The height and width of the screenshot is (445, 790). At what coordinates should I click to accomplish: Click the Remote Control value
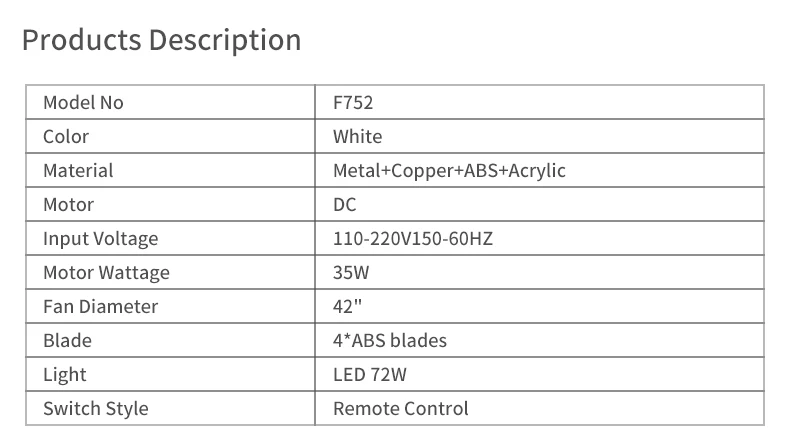tap(400, 408)
